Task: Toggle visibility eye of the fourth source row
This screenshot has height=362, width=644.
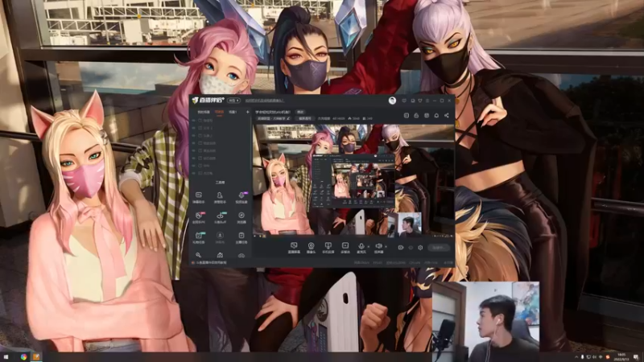Action: (x=194, y=143)
